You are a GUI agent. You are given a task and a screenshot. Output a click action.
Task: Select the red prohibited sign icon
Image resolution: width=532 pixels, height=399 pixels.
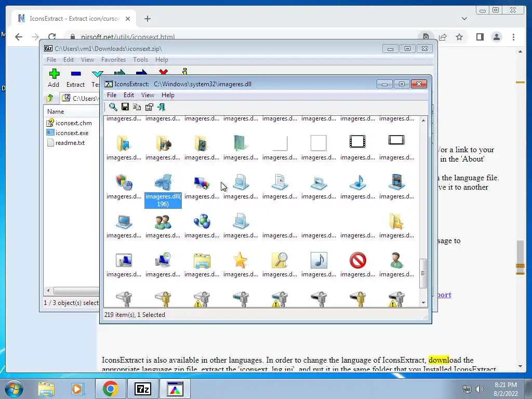tap(357, 260)
